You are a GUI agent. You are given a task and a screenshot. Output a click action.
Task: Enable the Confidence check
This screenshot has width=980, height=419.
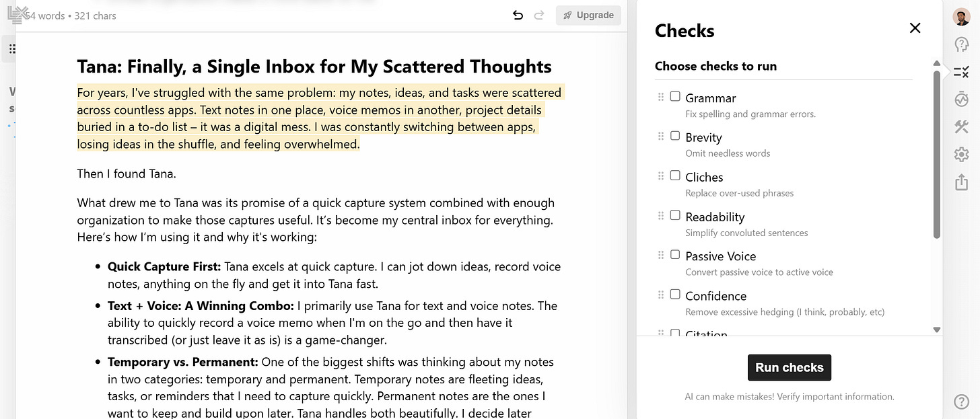click(675, 295)
